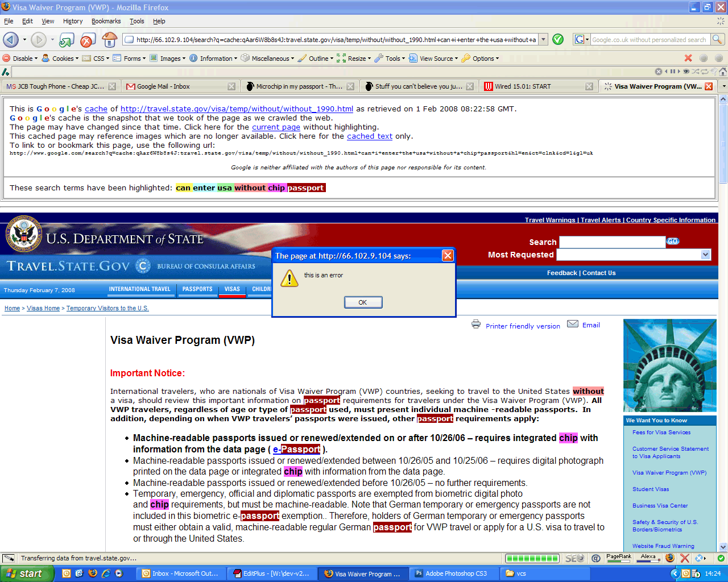The width and height of the screenshot is (728, 582).
Task: Open the travel.state.gov without_1990.html link
Action: point(237,109)
